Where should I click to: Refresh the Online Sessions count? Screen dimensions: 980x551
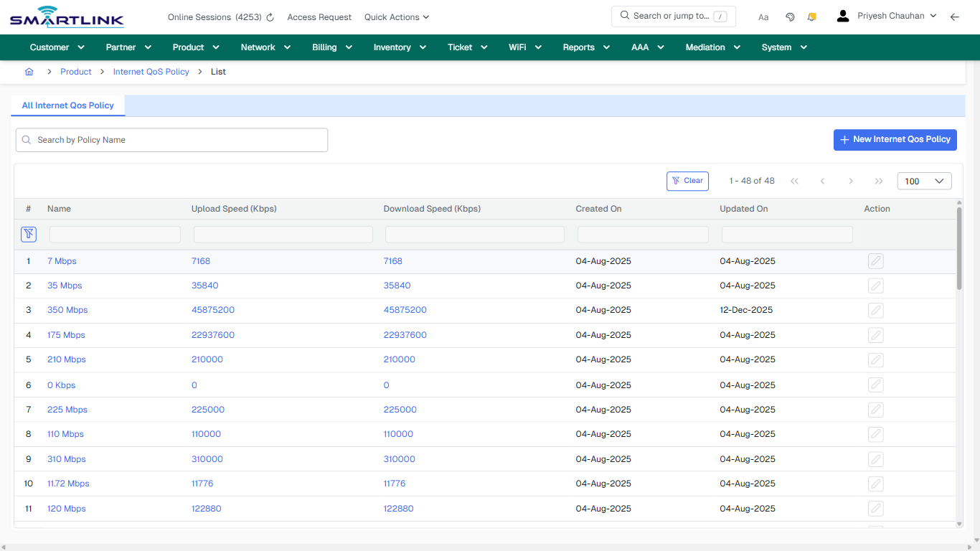tap(269, 17)
